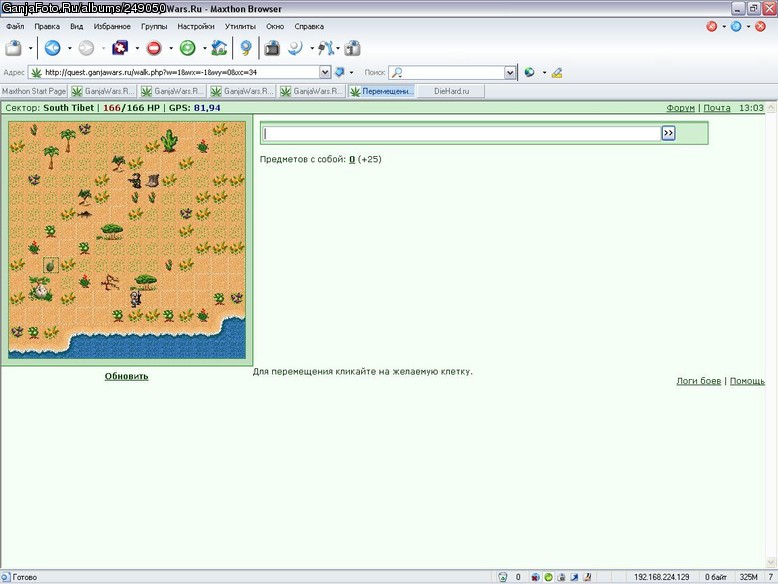The width and height of the screenshot is (778, 584).
Task: Click the green Refresh page icon
Action: (188, 48)
